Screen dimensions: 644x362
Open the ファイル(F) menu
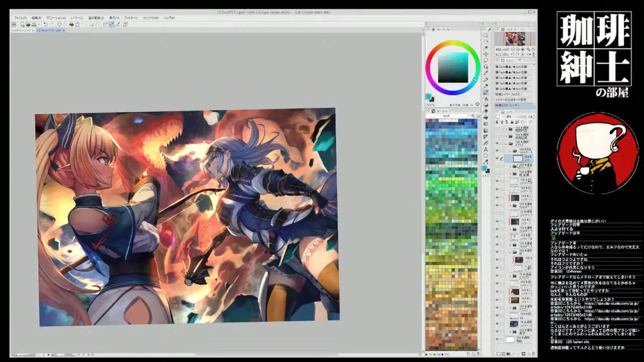point(20,18)
